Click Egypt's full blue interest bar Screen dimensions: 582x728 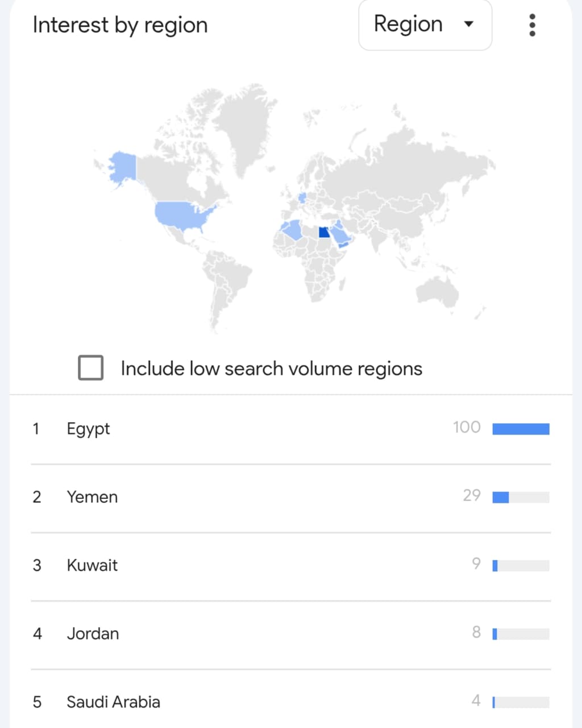point(521,429)
